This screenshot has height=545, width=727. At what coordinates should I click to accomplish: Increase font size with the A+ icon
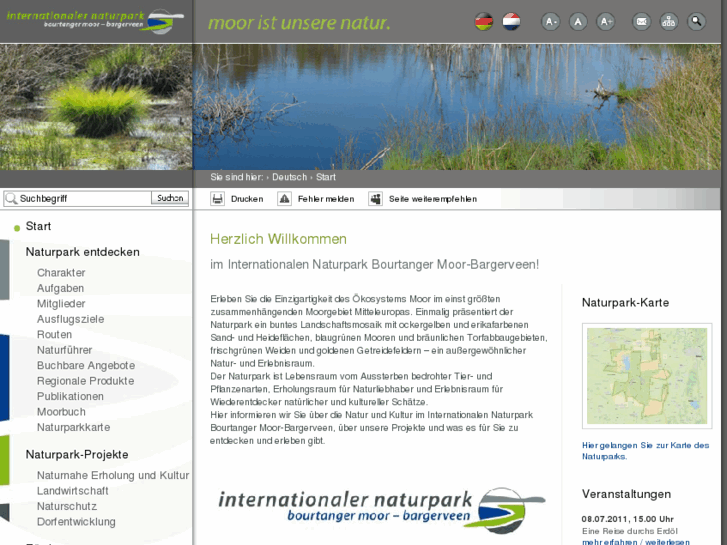(x=606, y=22)
